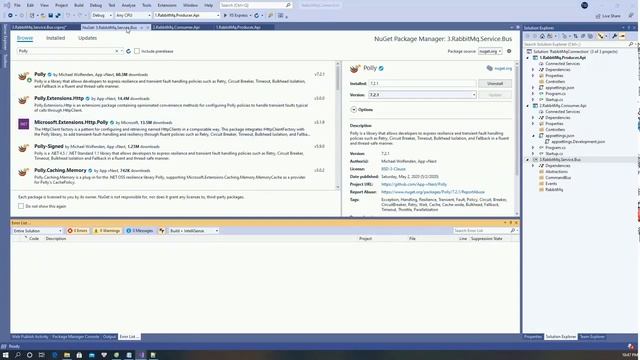The width and height of the screenshot is (640, 360).
Task: Click the user account avatar at top right
Action: [584, 5]
